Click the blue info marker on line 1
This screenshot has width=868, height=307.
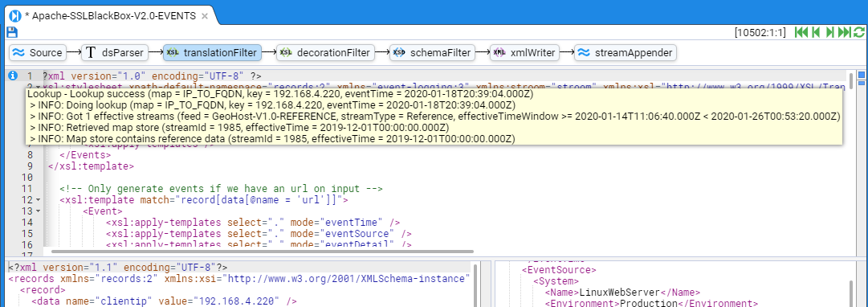[x=13, y=76]
